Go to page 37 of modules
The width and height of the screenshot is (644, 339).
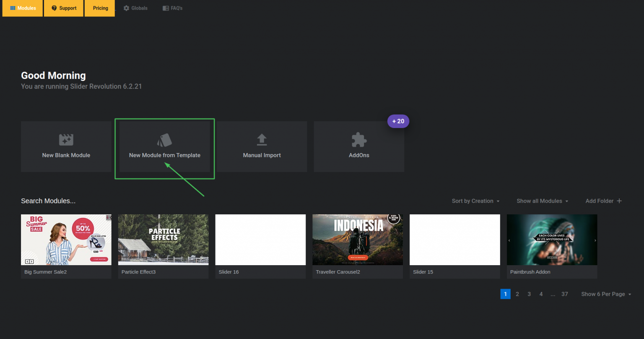(x=564, y=294)
